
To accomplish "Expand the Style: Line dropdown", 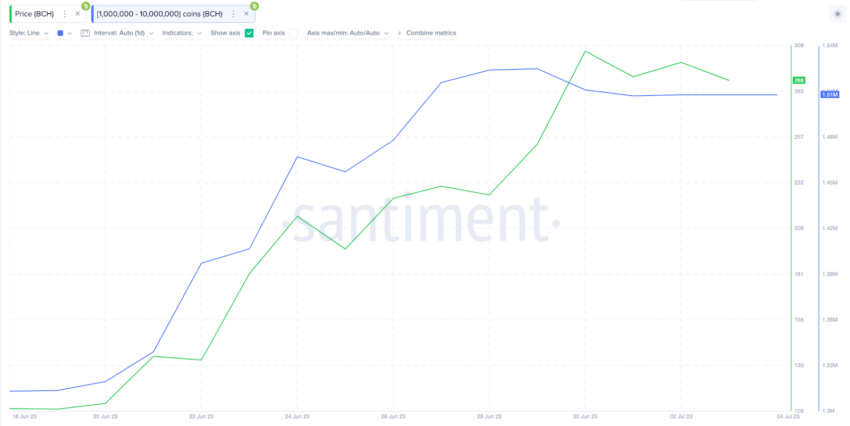I will tap(29, 33).
